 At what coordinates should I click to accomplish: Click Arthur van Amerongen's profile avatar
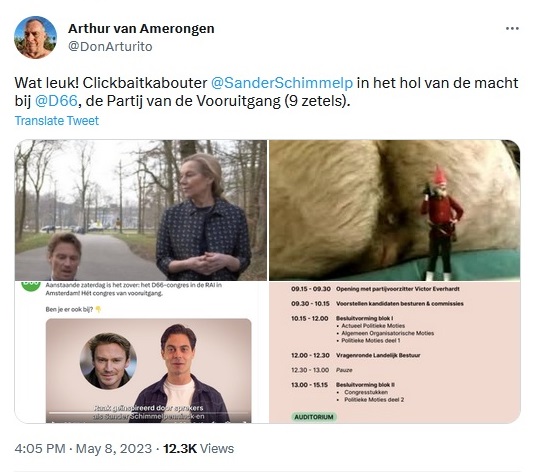click(x=35, y=37)
